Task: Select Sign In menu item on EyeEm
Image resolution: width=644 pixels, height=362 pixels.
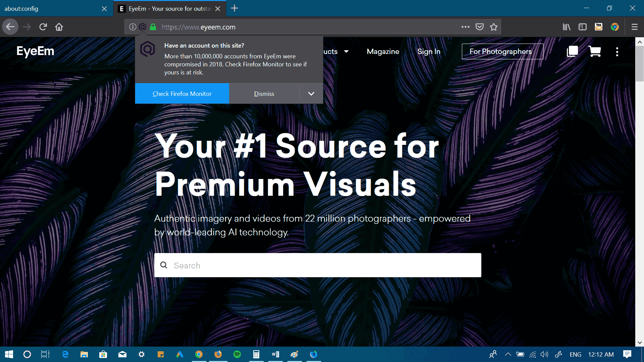Action: pyautogui.click(x=429, y=52)
